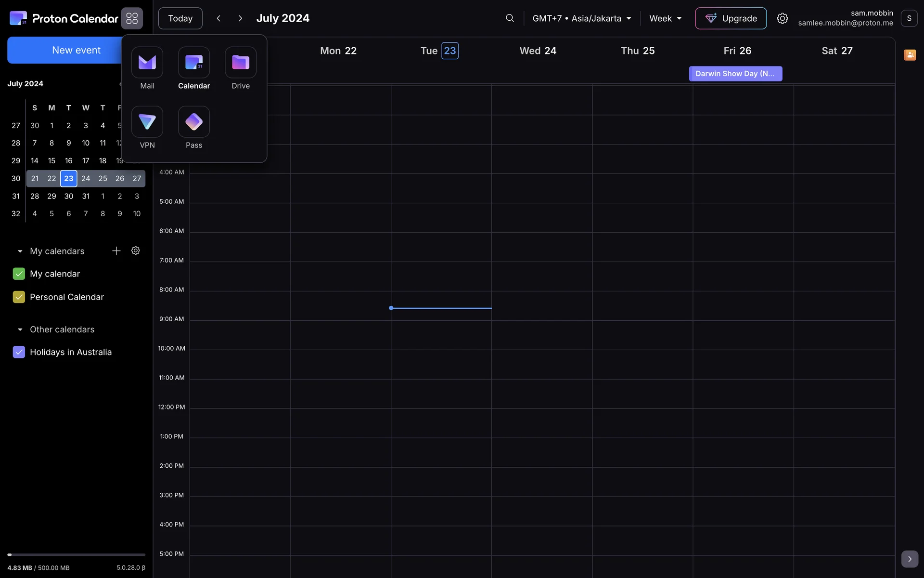Open Darwin Show Day event

[735, 74]
